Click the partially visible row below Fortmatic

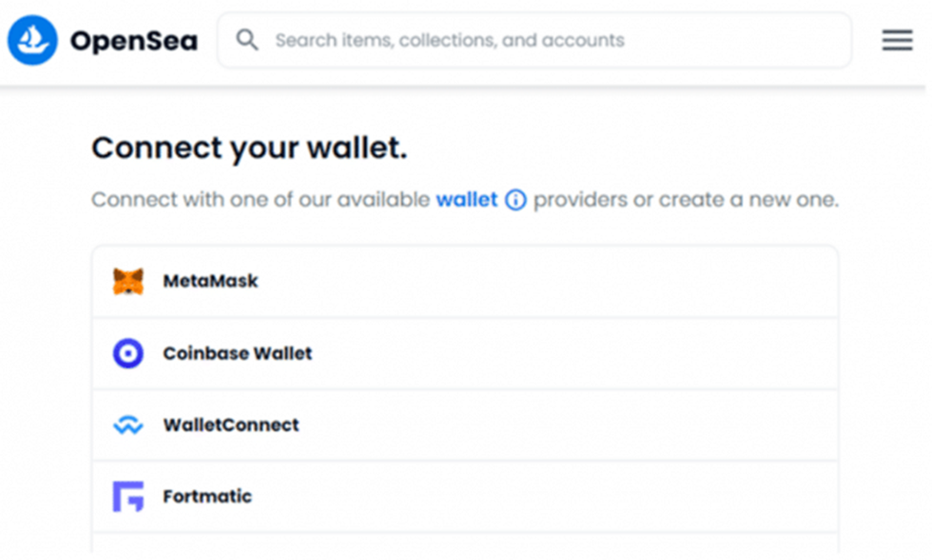[465, 543]
